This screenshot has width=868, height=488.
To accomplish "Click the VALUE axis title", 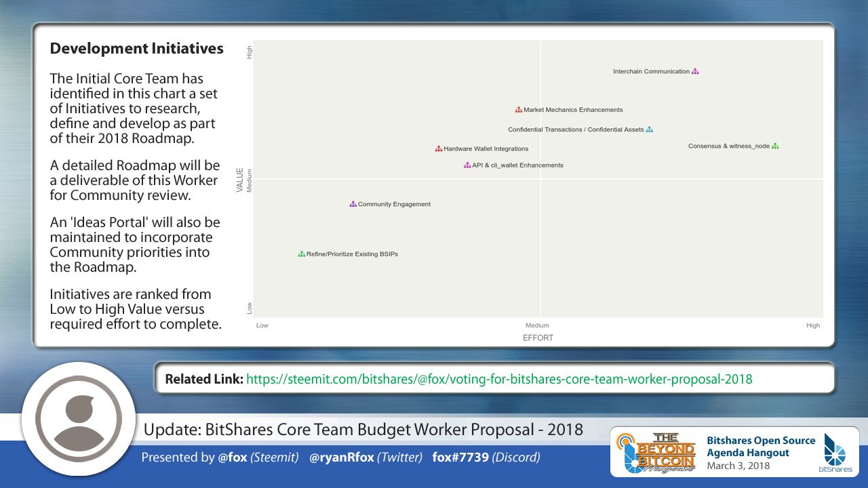I will pyautogui.click(x=240, y=180).
